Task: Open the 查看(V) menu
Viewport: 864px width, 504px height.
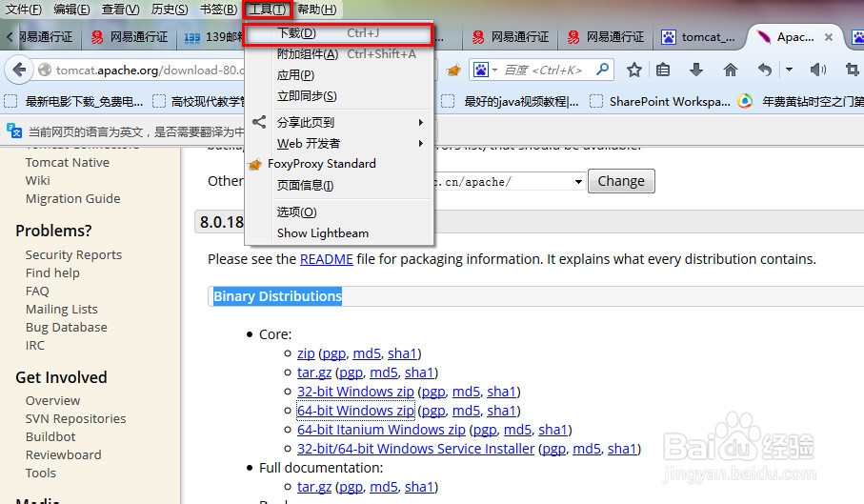Action: pos(120,10)
